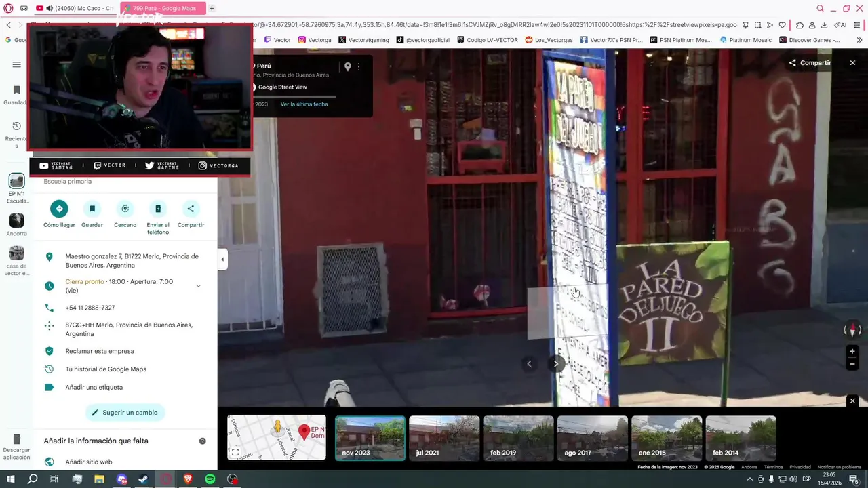Open Steam from taskbar
The image size is (868, 488).
(144, 479)
